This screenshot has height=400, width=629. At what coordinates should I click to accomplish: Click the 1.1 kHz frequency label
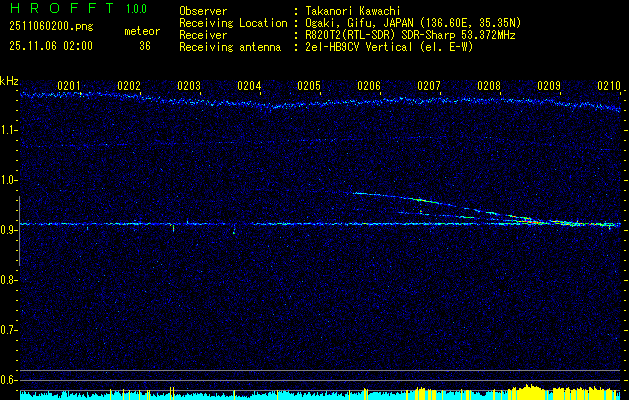point(7,130)
